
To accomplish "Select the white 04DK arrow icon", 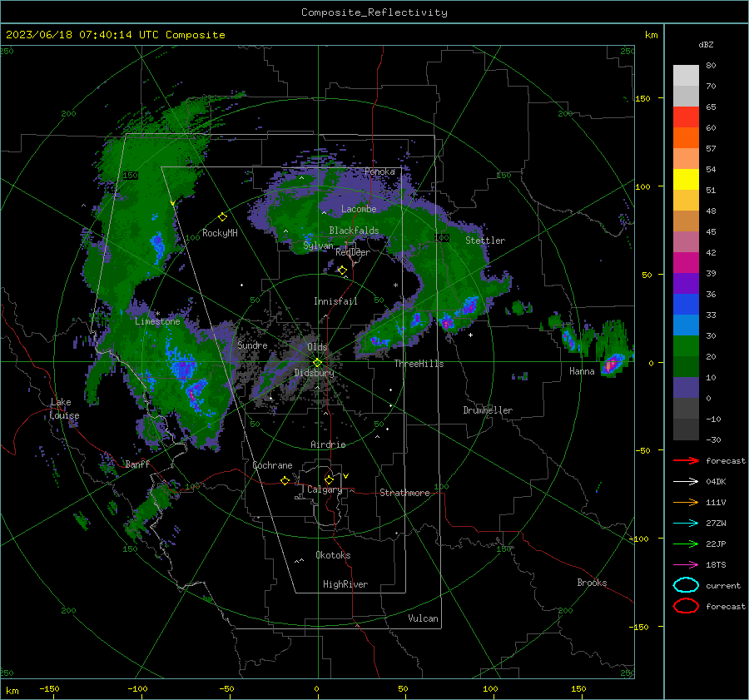I will (686, 481).
